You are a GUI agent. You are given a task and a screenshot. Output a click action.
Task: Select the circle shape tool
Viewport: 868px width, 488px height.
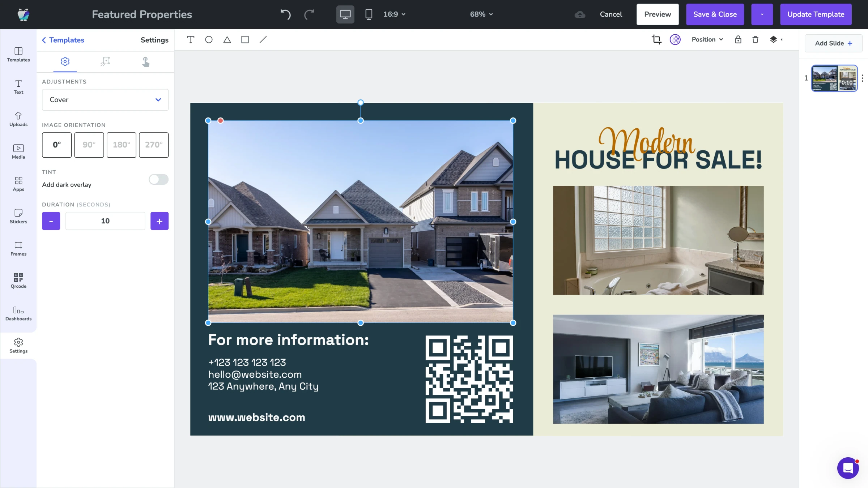(209, 39)
